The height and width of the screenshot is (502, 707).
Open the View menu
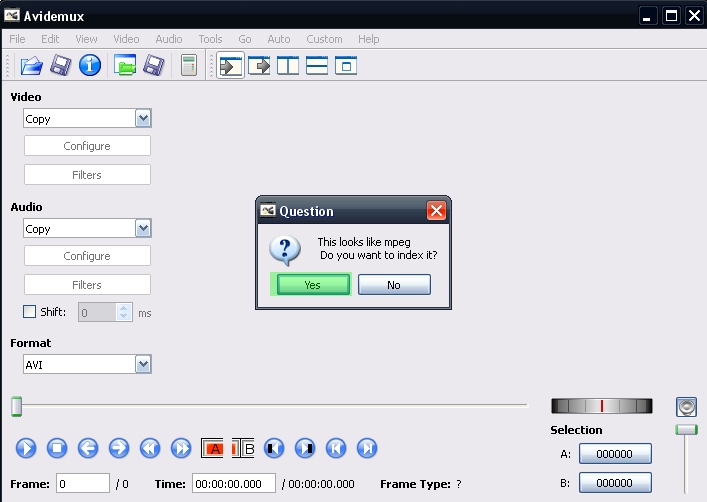86,39
